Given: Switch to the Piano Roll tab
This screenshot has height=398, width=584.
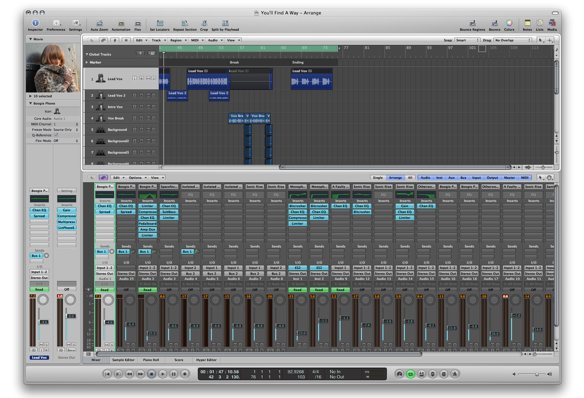Looking at the screenshot, I should click(x=151, y=360).
